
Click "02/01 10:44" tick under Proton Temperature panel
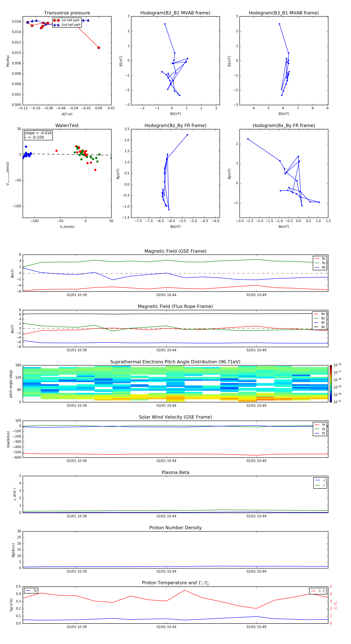tap(166, 627)
